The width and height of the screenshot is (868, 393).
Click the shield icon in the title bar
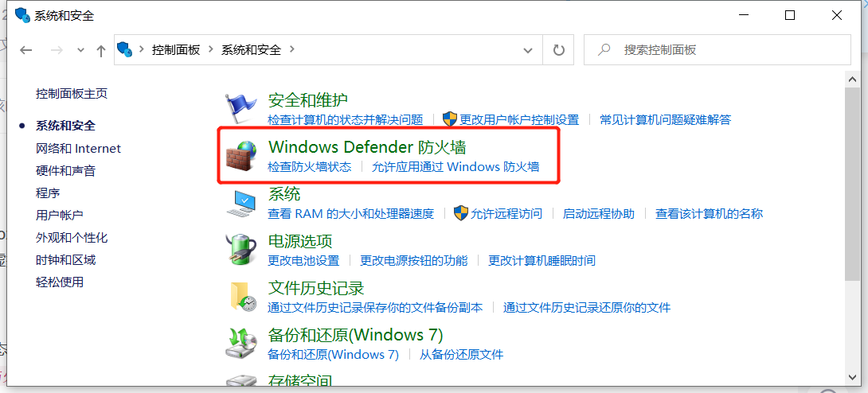23,15
